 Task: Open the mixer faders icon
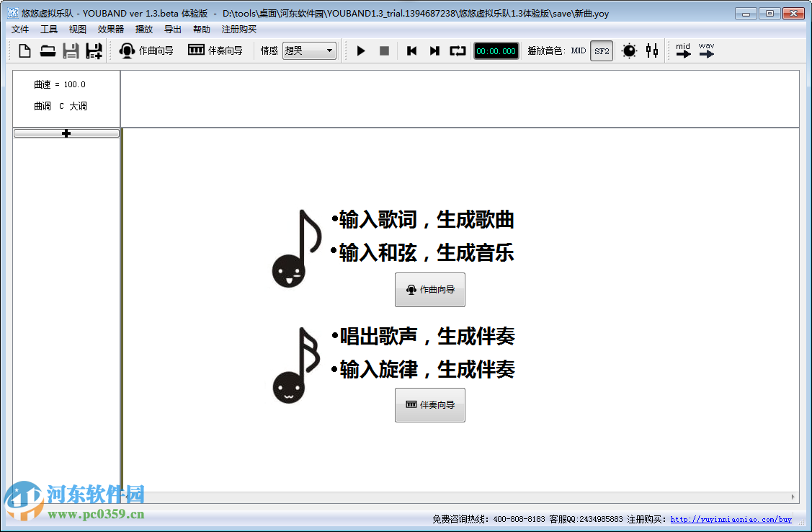(652, 50)
